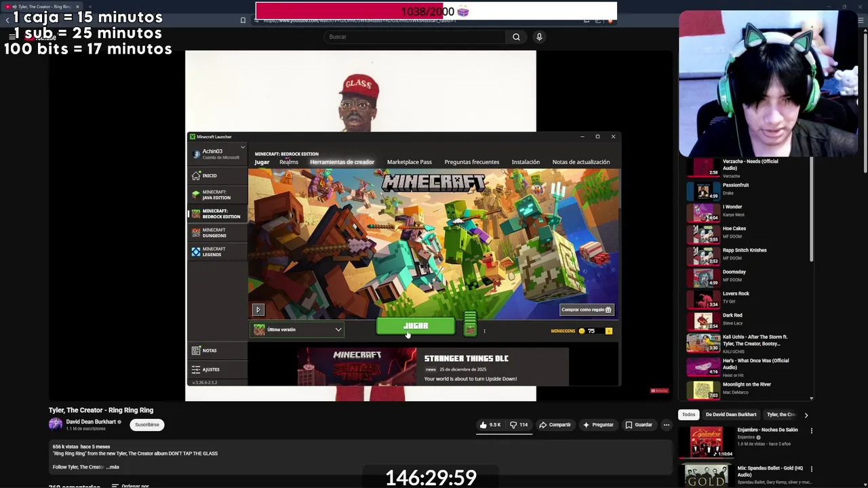Viewport: 868px width, 488px height.
Task: Open the David Dean Burkhart channel avatar
Action: point(56,424)
